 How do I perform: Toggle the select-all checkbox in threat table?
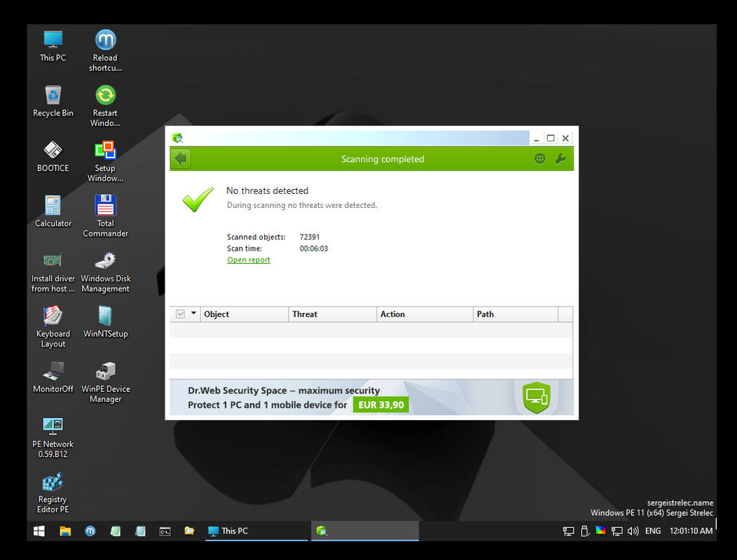point(180,314)
